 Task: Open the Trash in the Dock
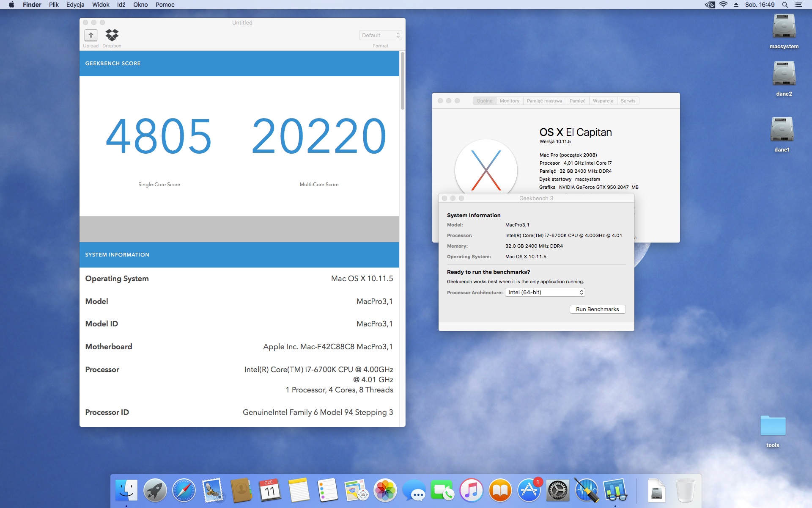point(685,491)
